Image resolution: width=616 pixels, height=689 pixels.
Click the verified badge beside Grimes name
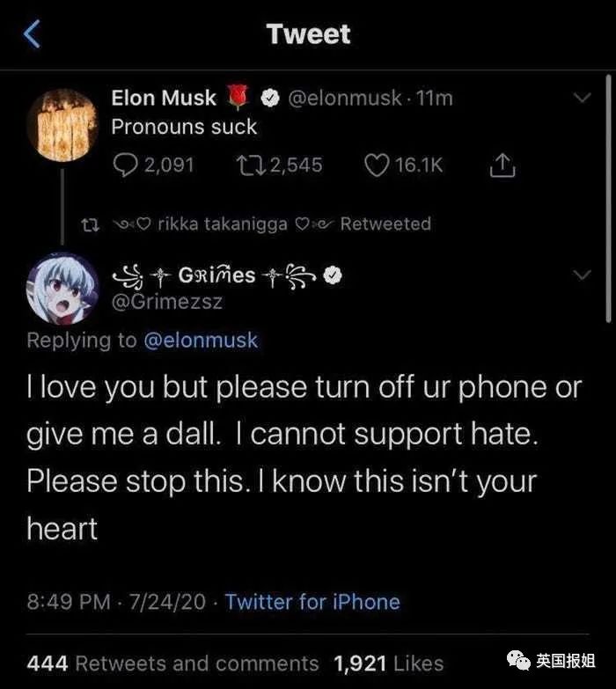(x=332, y=275)
